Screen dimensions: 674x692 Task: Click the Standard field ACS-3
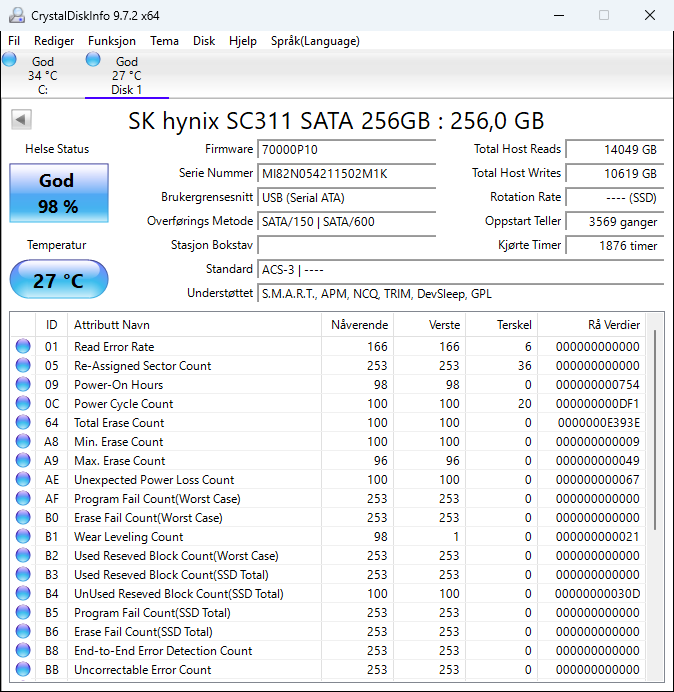point(460,270)
